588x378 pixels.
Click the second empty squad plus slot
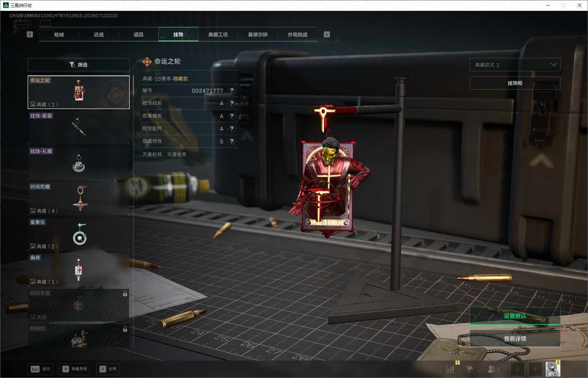(535, 369)
